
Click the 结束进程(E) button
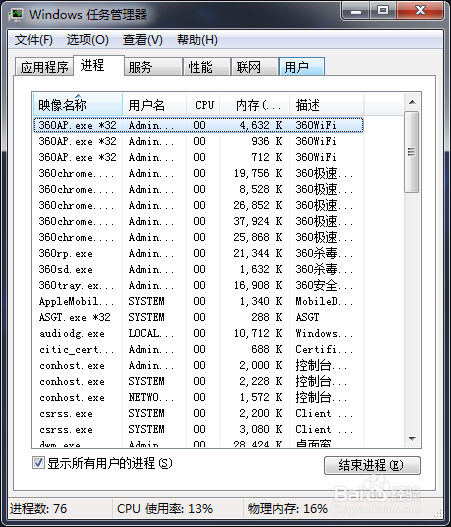click(x=372, y=465)
